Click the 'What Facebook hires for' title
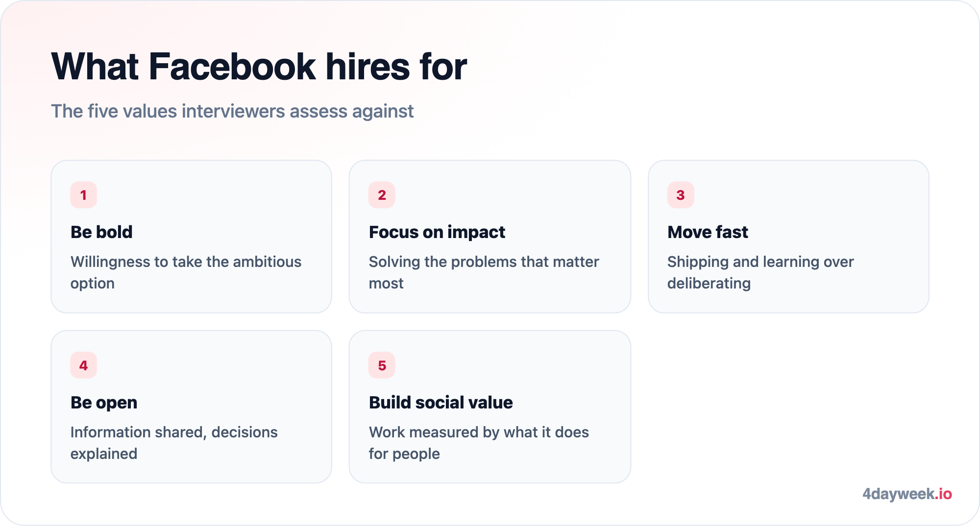The width and height of the screenshot is (980, 526). [259, 67]
